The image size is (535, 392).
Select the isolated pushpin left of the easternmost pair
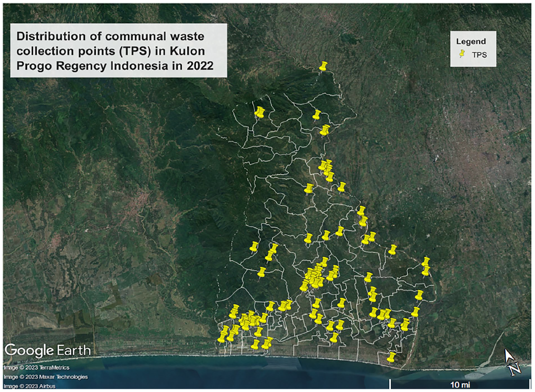(393, 250)
